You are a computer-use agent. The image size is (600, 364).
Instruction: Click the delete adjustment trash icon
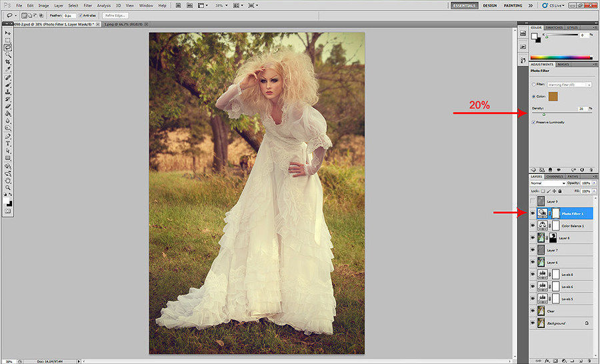(x=591, y=169)
